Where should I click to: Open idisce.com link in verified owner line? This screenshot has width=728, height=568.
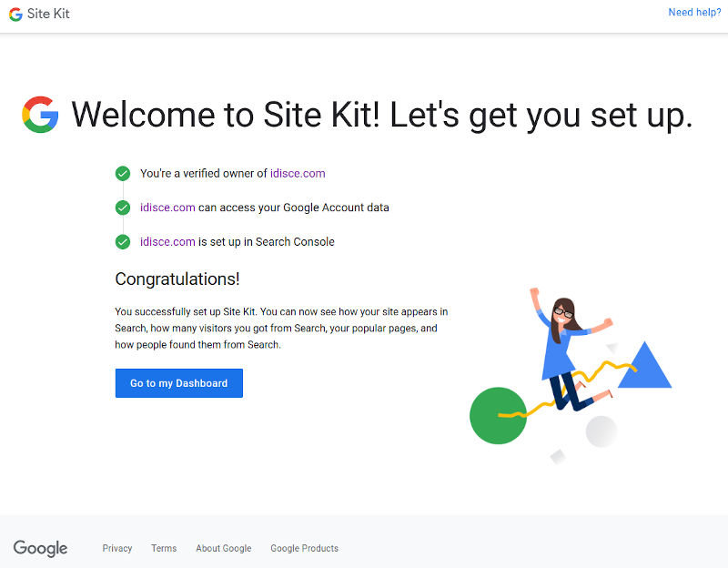click(x=298, y=173)
